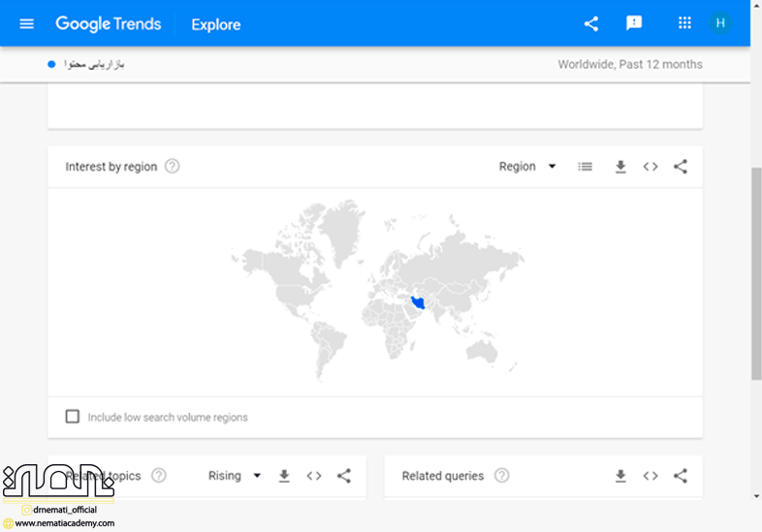Open the account avatar H
This screenshot has width=762, height=532.
tap(720, 23)
